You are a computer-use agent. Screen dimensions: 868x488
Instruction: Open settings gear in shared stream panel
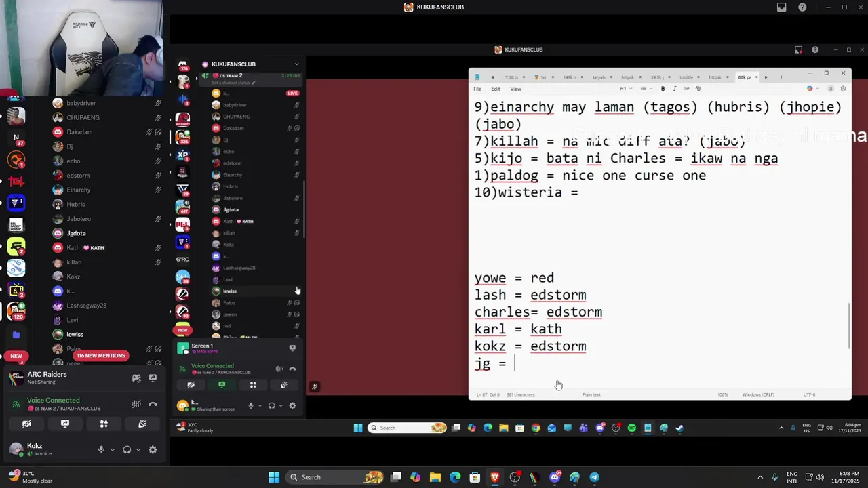click(292, 405)
